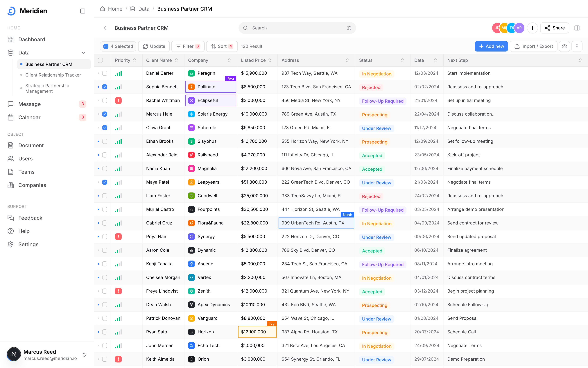The width and height of the screenshot is (588, 368).
Task: Sort by the Listed Price column arrows
Action: (x=270, y=60)
